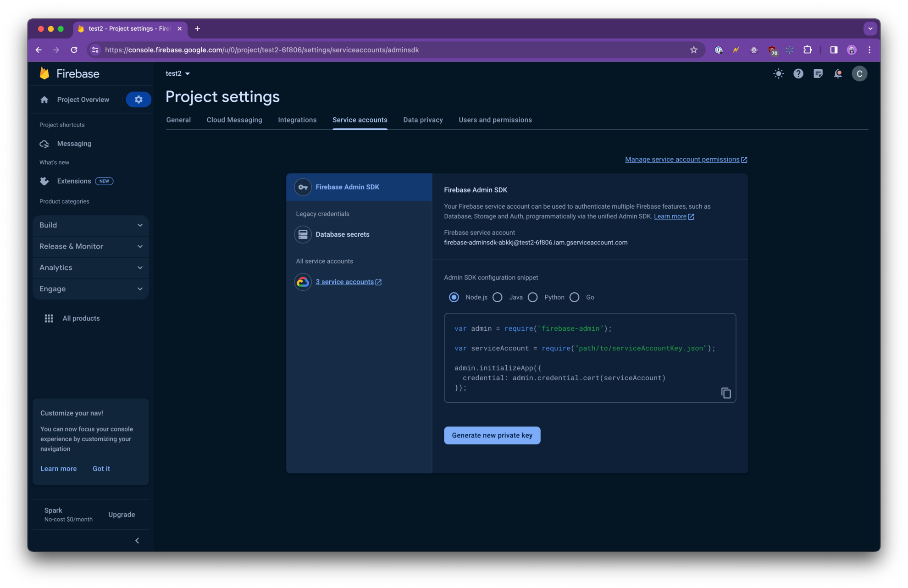
Task: Select the Database secrets icon
Action: point(303,234)
